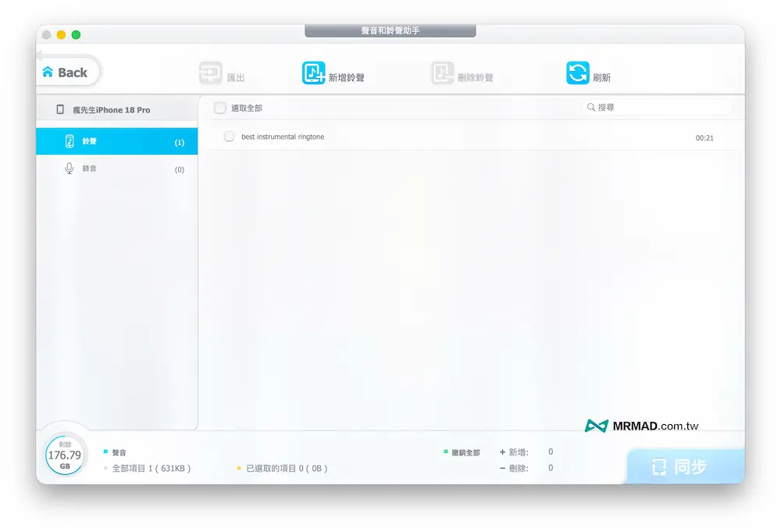The height and width of the screenshot is (532, 781).
Task: Click the phone icon next to device name
Action: 60,109
